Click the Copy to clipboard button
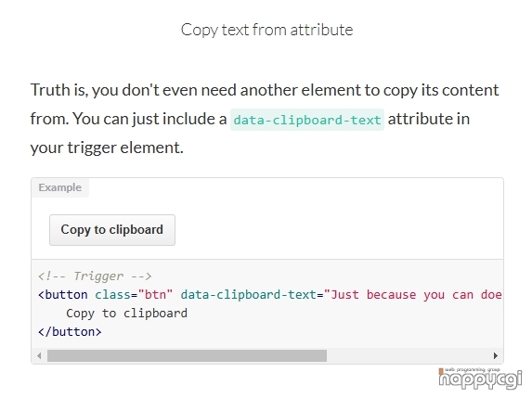The image size is (532, 398). click(112, 230)
